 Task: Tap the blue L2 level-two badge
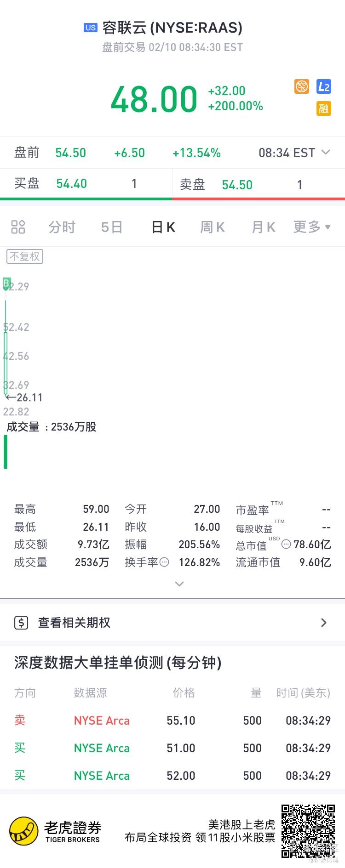(324, 86)
